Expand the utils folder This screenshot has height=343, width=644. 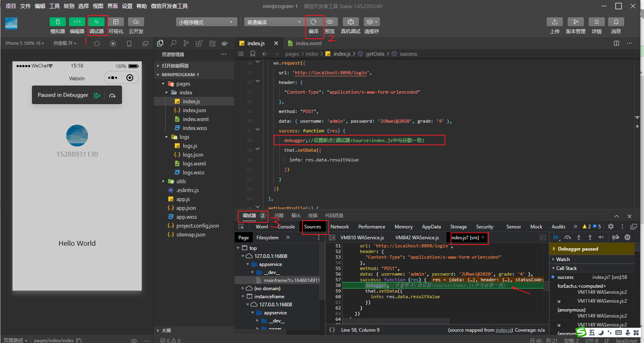pyautogui.click(x=163, y=182)
